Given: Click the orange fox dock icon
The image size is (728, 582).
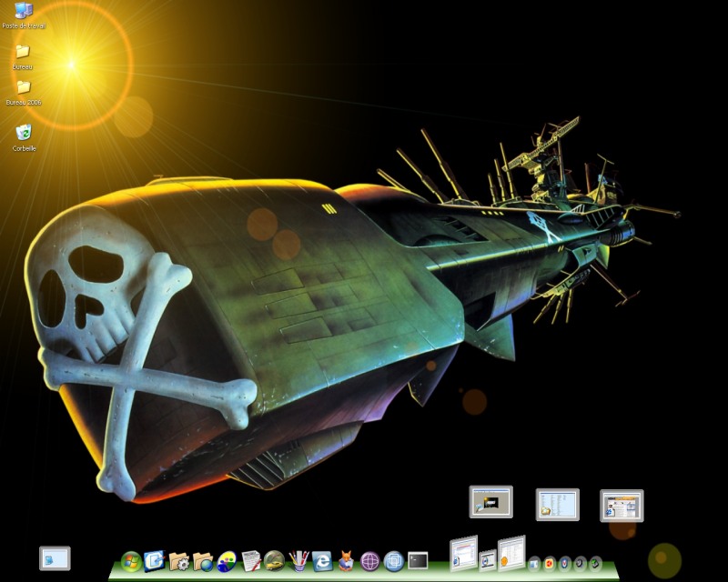Looking at the screenshot, I should coord(346,562).
